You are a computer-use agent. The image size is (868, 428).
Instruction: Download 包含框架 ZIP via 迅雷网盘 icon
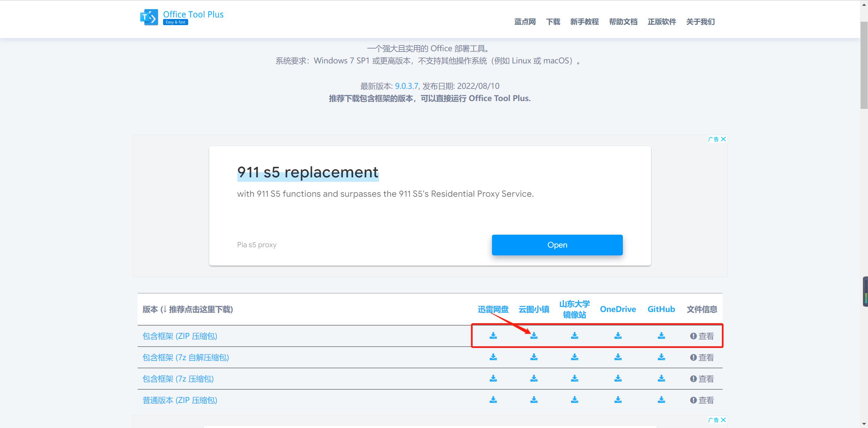click(494, 336)
